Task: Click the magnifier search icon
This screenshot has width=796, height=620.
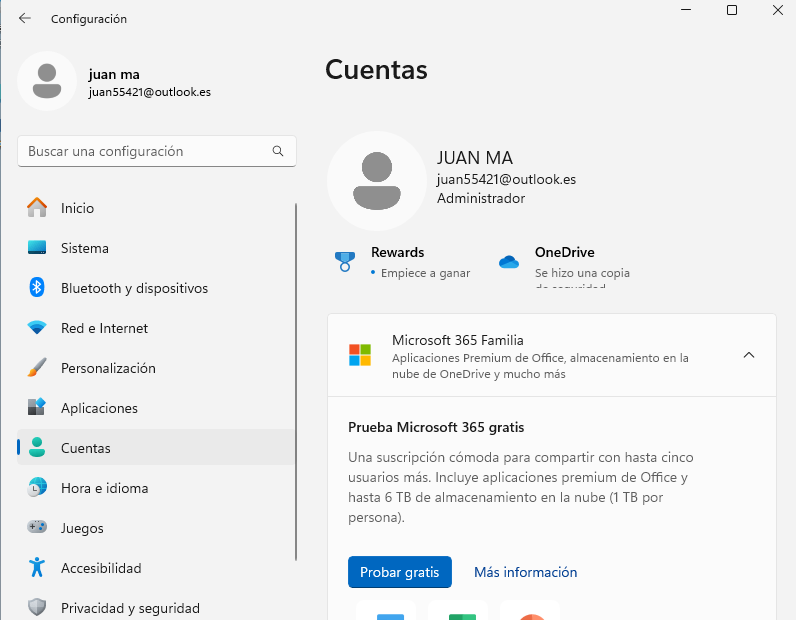Action: [278, 151]
